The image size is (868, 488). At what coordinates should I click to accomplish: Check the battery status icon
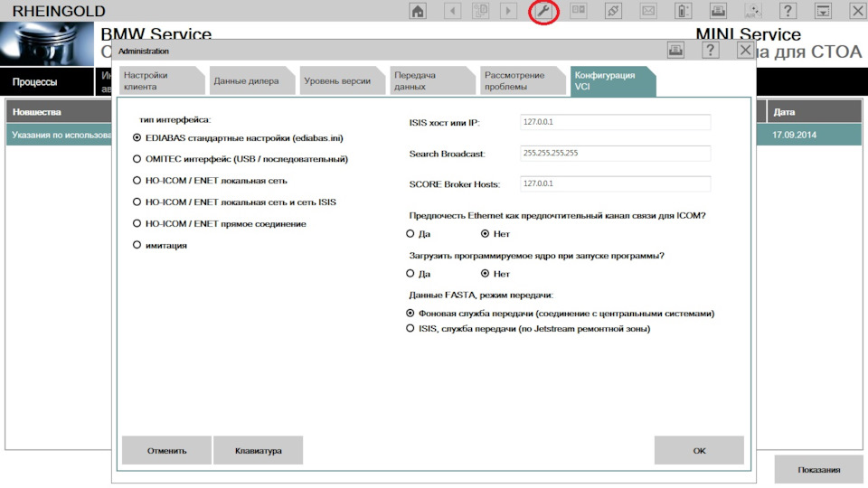click(684, 11)
